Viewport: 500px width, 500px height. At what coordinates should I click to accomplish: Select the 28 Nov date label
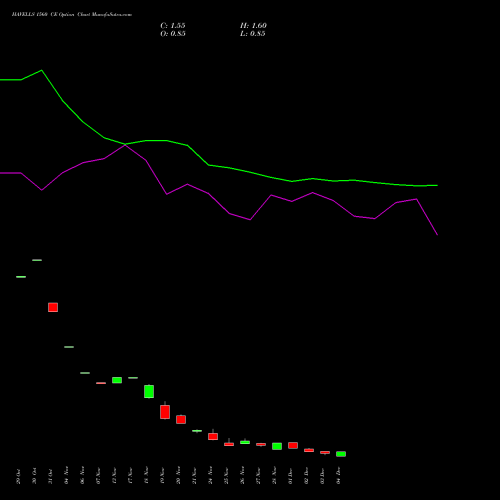274,475
